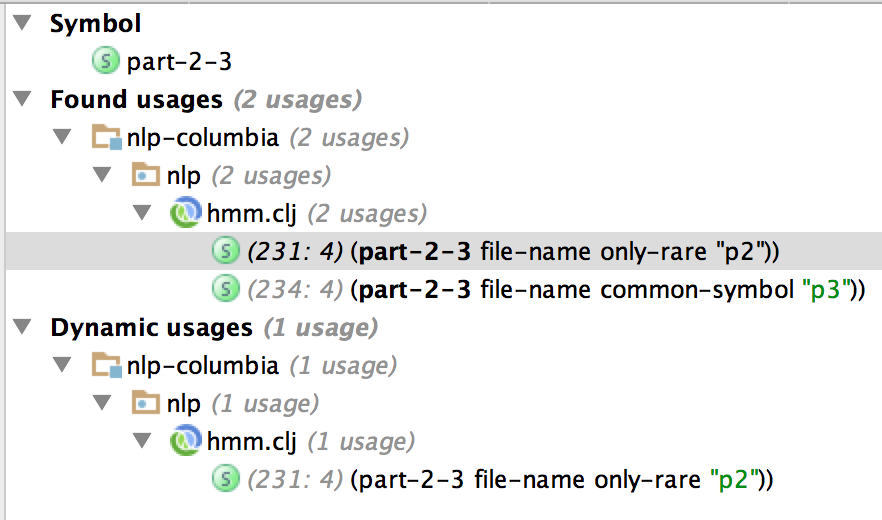
Task: Click the Clojure file icon for hmm.clj (2 usages)
Action: coord(186,213)
